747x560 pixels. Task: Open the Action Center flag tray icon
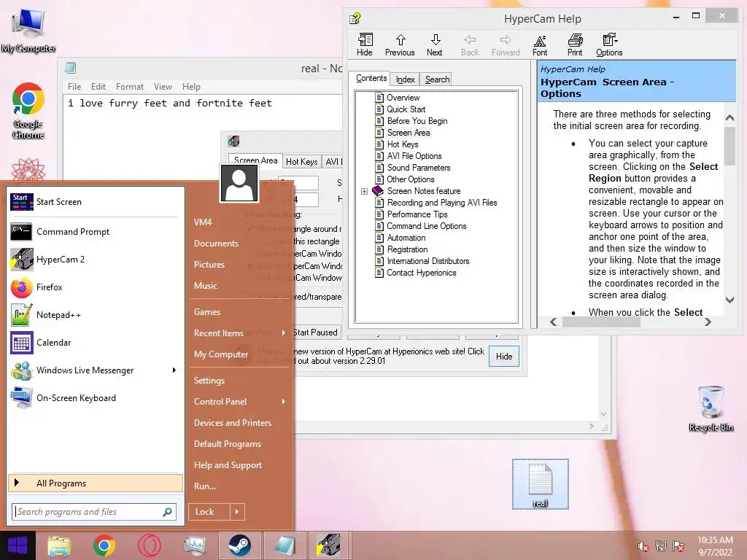tap(678, 546)
